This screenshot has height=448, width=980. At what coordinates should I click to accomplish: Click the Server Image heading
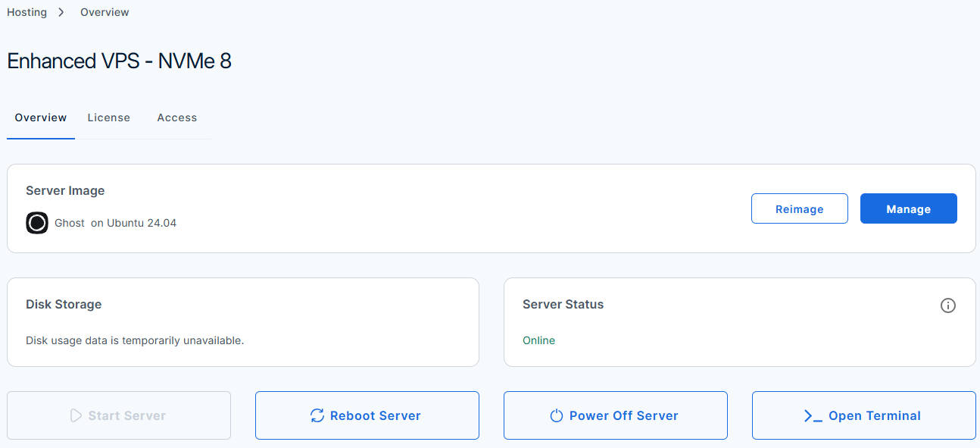65,190
